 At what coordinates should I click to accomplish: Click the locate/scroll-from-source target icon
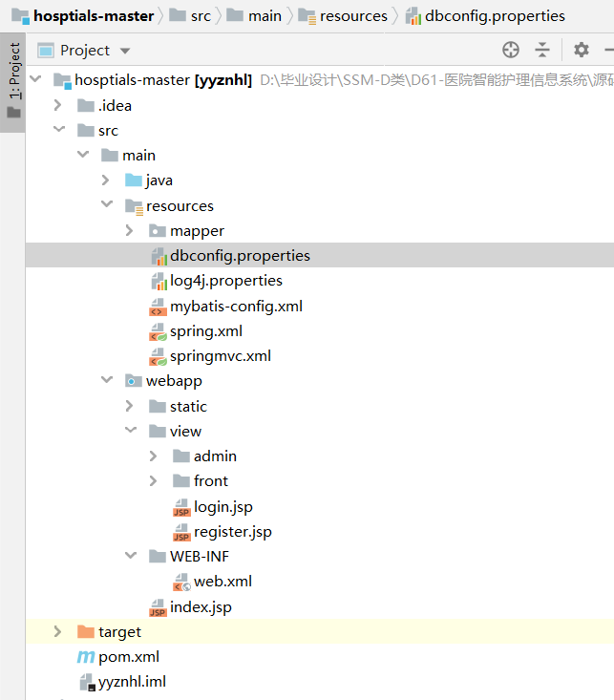point(511,50)
